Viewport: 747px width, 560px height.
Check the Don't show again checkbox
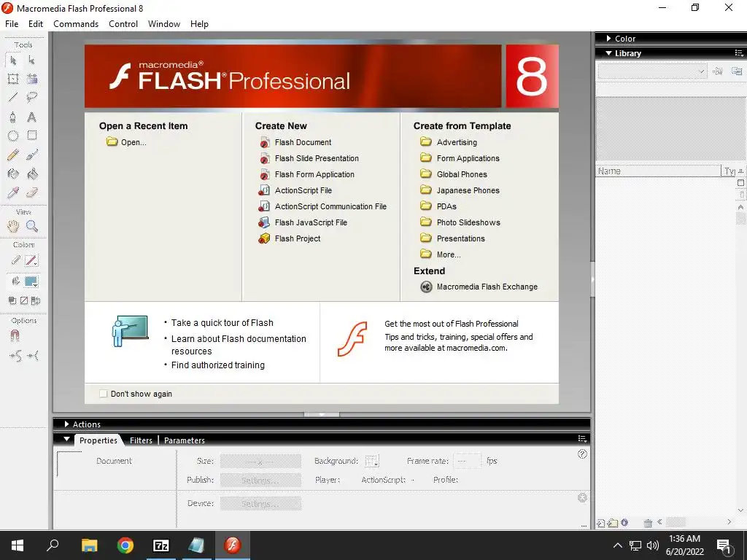(103, 394)
